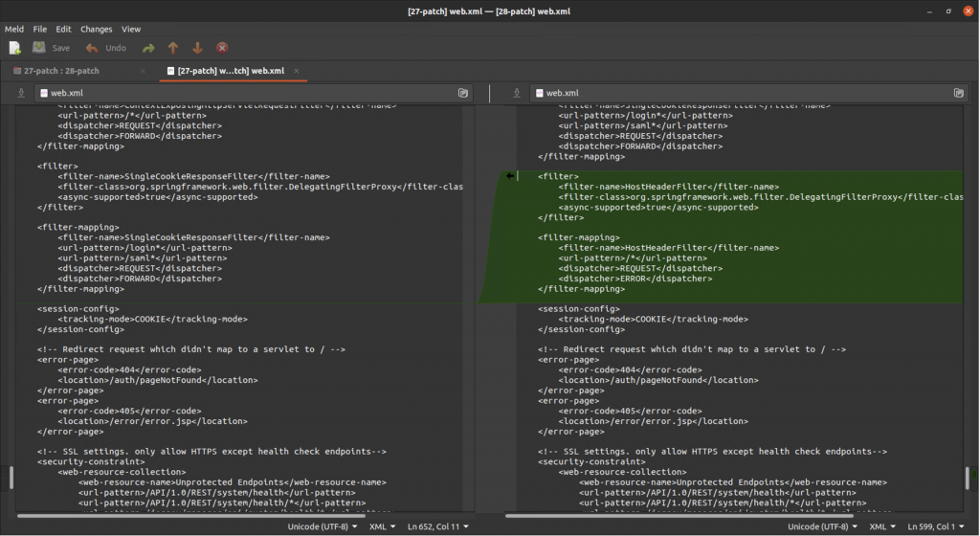
Task: Click the red stop icon in toolbar
Action: [222, 48]
